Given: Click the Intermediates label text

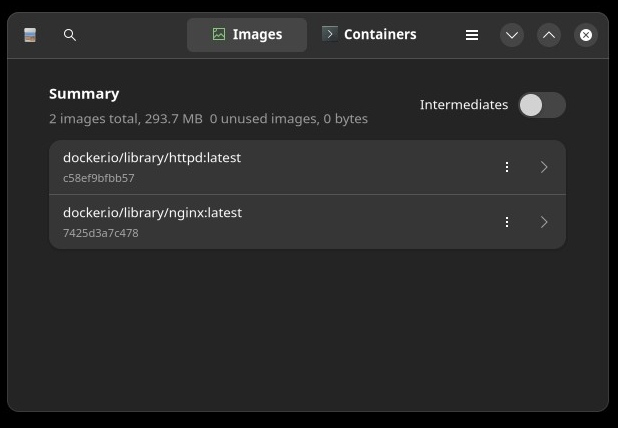Looking at the screenshot, I should pos(464,105).
